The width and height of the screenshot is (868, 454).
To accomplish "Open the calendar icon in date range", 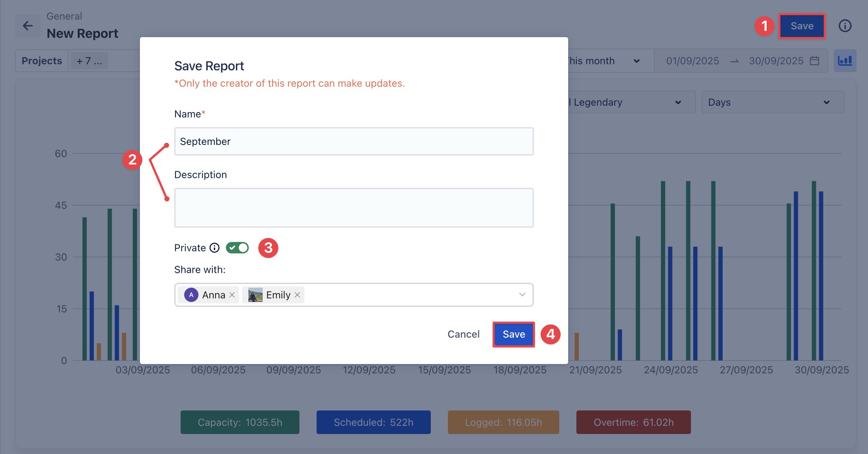I will (x=814, y=61).
